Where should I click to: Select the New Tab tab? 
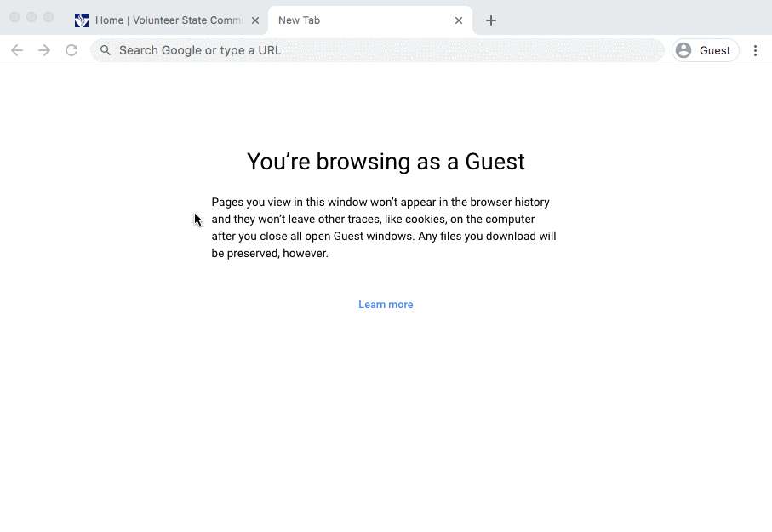click(357, 20)
